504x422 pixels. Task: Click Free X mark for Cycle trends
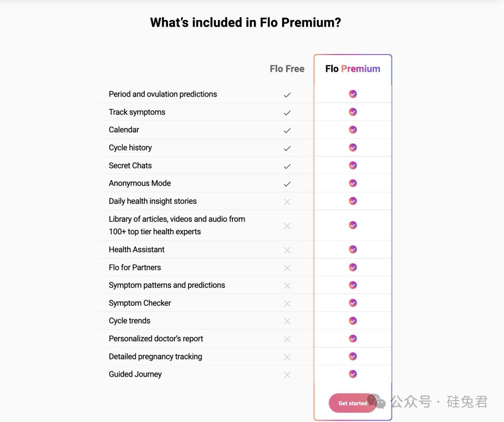[287, 321]
